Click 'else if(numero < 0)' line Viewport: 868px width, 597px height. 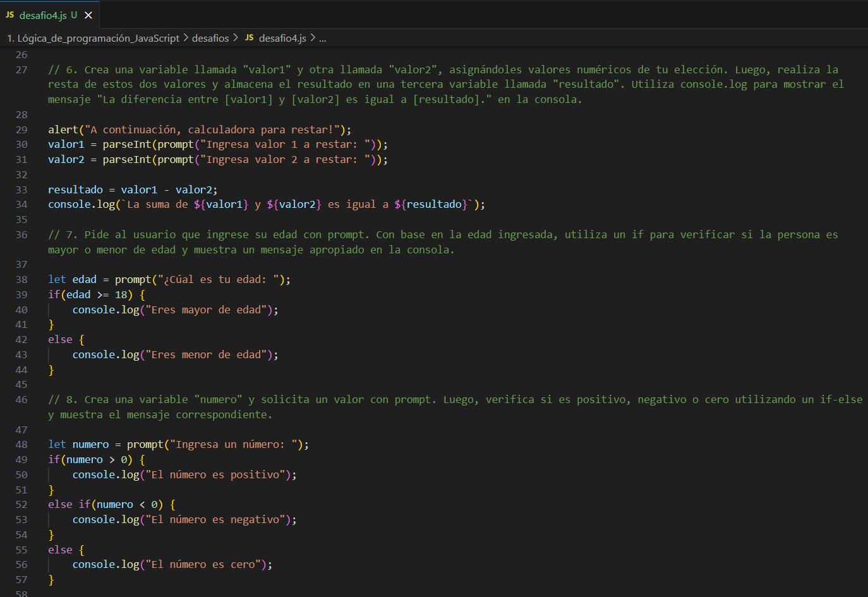[112, 504]
